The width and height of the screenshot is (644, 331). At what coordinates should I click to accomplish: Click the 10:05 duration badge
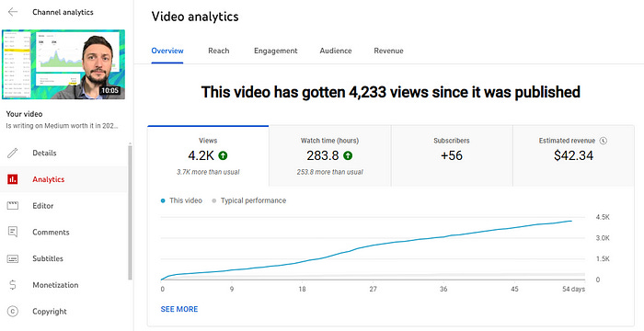tap(110, 90)
